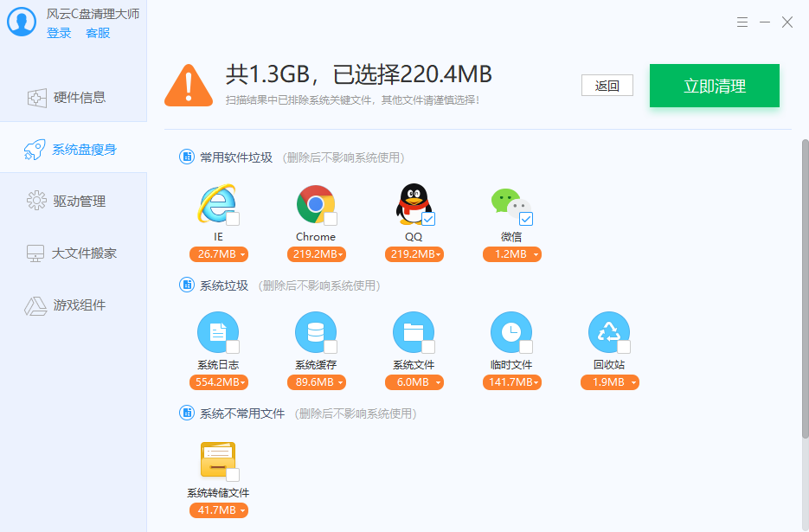Uncheck the 微信 junk checkbox
The width and height of the screenshot is (809, 532).
pos(526,219)
